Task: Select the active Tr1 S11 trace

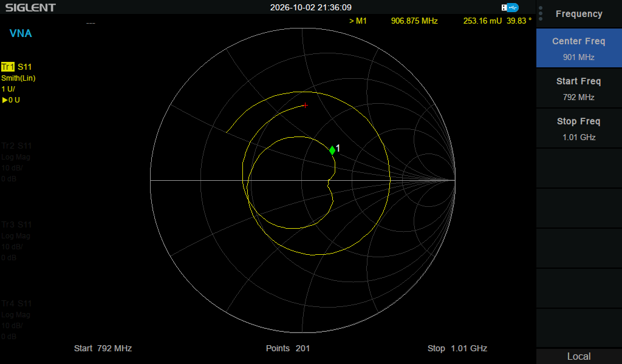Action: click(x=16, y=67)
